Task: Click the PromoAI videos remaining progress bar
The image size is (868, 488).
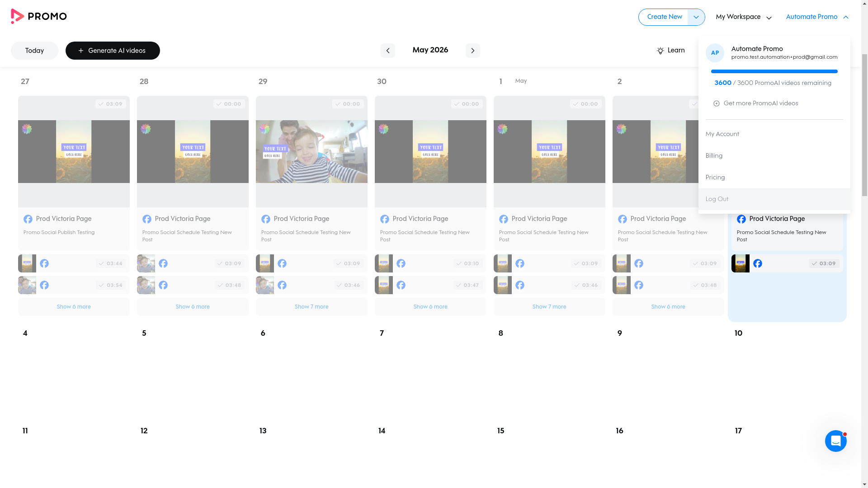Action: pos(774,71)
